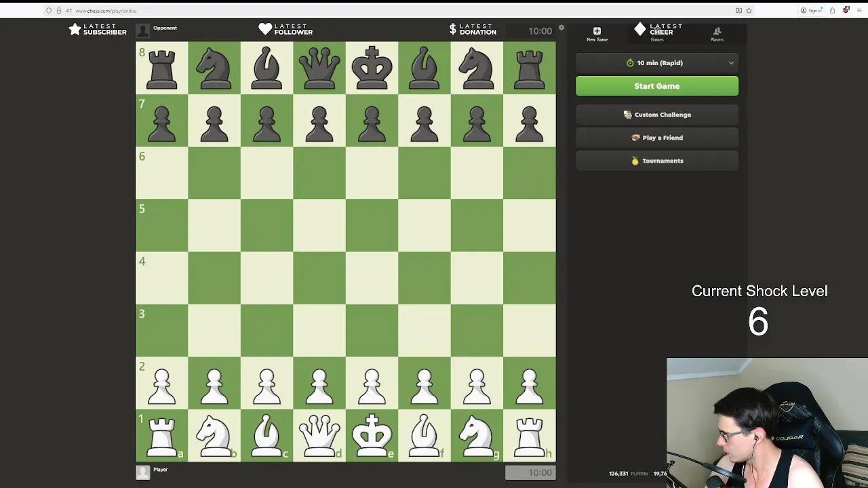The height and width of the screenshot is (488, 868).
Task: Click the green Start Game button
Action: pos(657,86)
